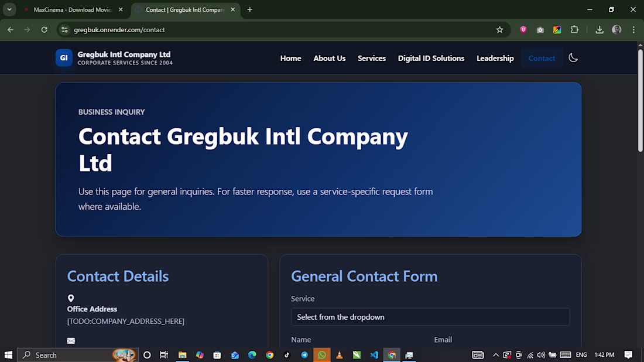Show hidden system tray icons

coord(496,355)
